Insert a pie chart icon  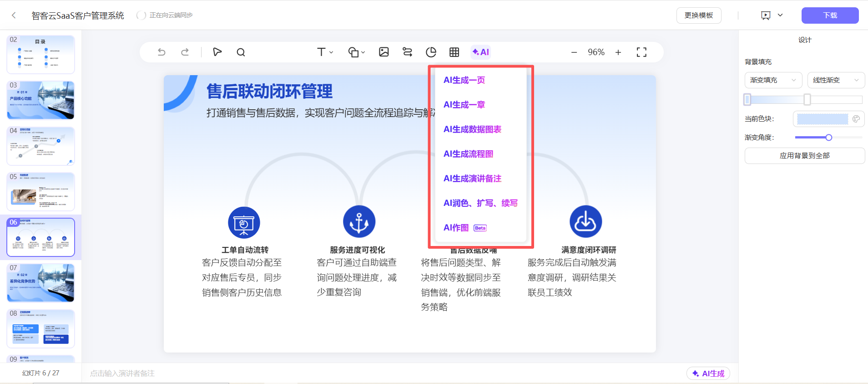431,52
